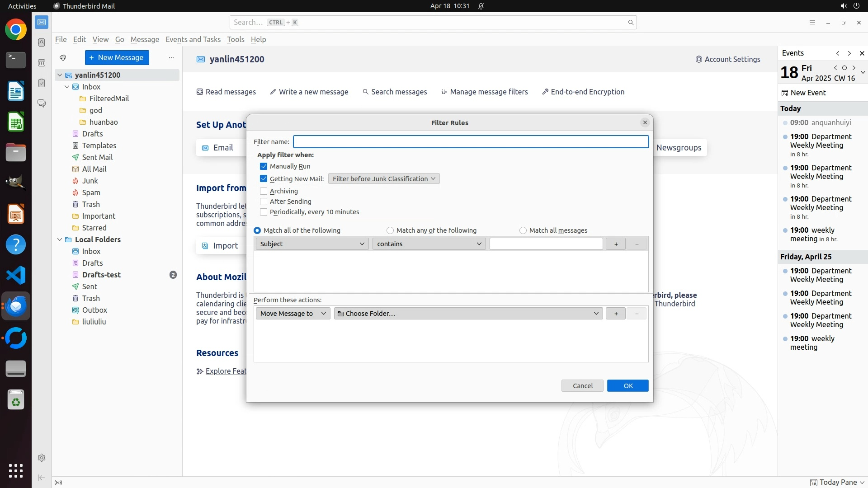Open the Subject criteria dropdown
This screenshot has width=868, height=488.
pyautogui.click(x=312, y=244)
